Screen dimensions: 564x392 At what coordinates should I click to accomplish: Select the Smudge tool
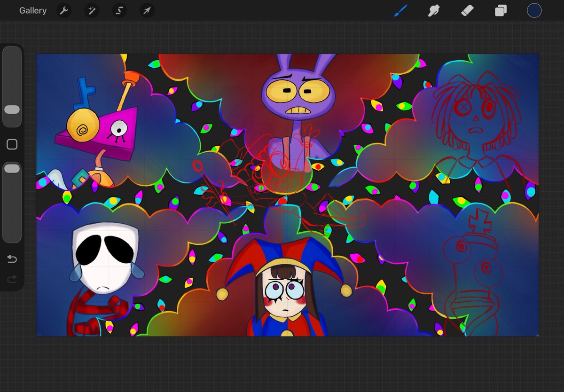coord(434,10)
